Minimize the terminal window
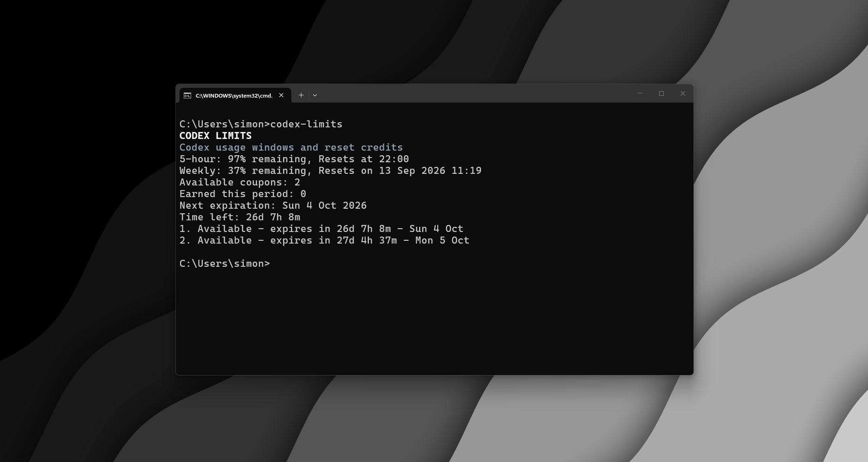This screenshot has height=462, width=868. tap(640, 93)
